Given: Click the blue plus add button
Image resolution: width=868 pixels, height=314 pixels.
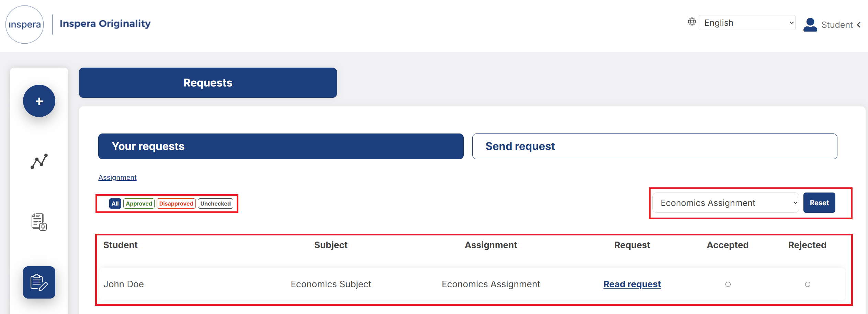Looking at the screenshot, I should 39,101.
